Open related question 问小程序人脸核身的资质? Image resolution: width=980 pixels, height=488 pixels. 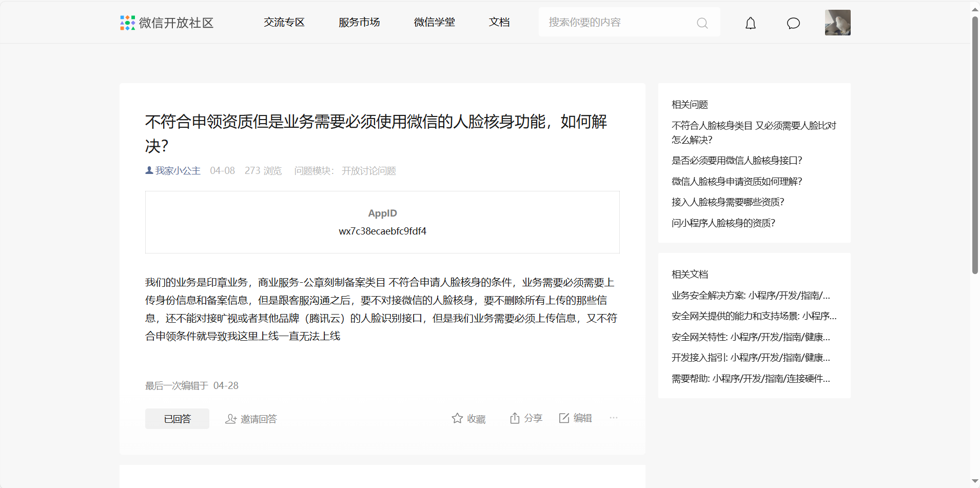coord(723,223)
